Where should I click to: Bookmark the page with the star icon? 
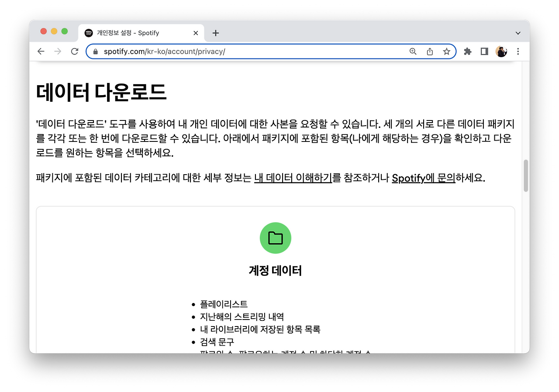[446, 51]
